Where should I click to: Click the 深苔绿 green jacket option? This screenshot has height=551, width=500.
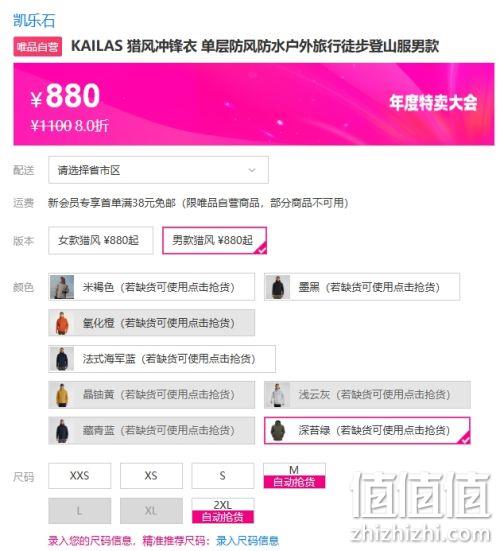(x=367, y=430)
